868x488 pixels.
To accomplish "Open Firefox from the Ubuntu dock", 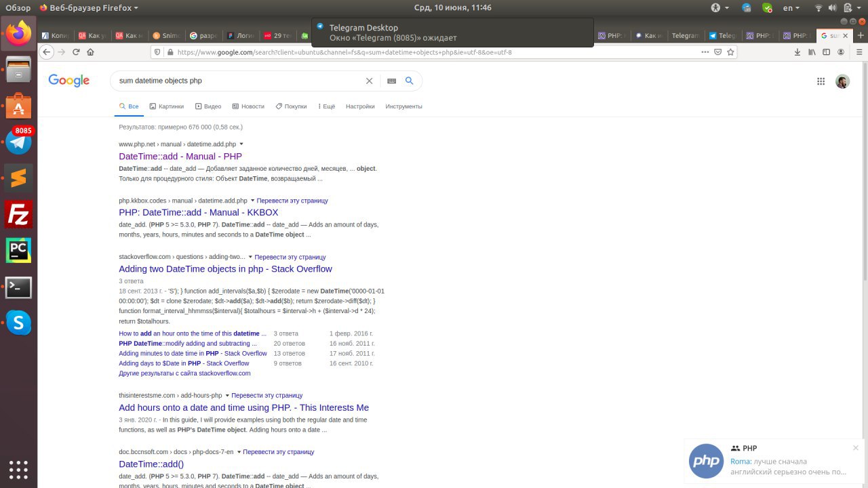I will pos(18,33).
